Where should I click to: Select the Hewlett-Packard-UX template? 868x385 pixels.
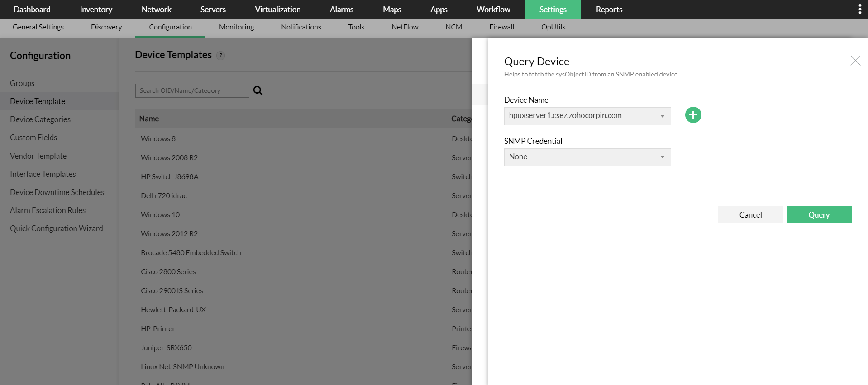tap(173, 310)
